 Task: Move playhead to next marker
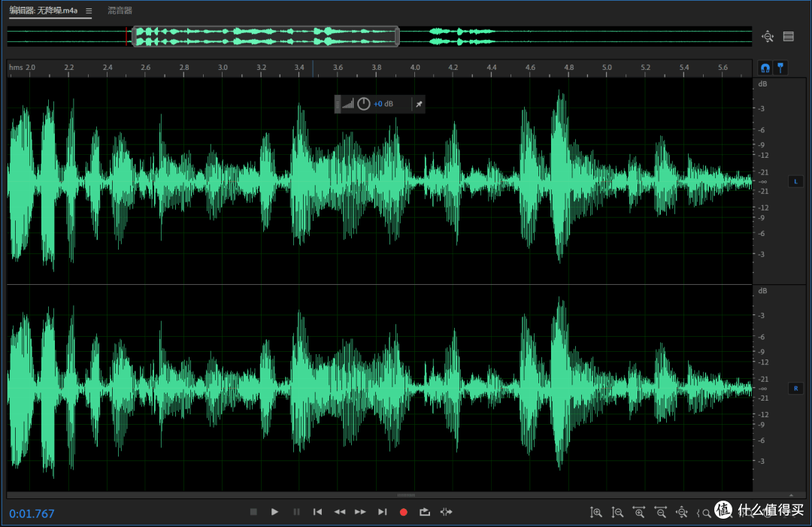coord(382,512)
